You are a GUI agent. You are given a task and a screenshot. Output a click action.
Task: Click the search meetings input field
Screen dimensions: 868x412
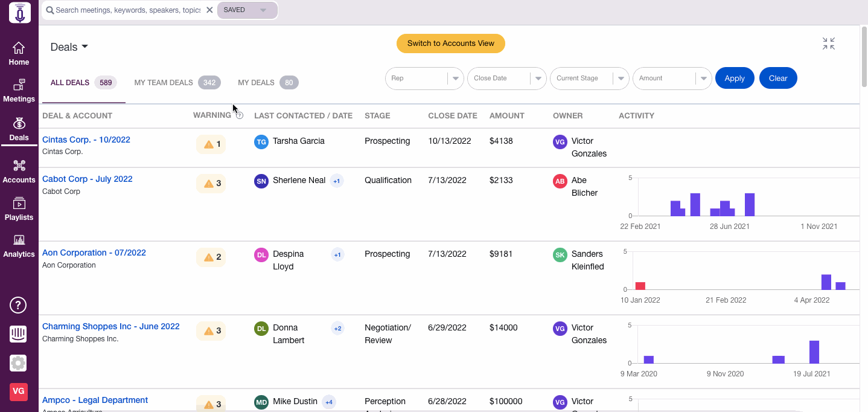[128, 10]
